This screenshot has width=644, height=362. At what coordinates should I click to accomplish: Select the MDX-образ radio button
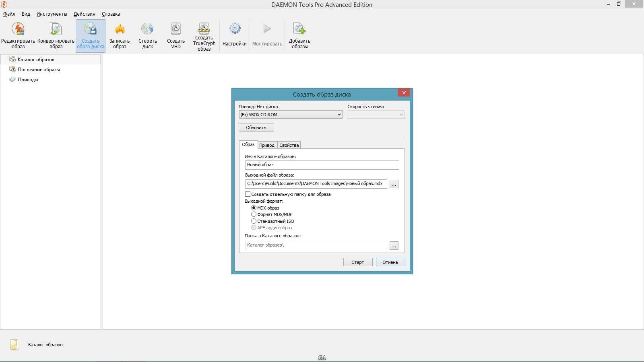254,208
